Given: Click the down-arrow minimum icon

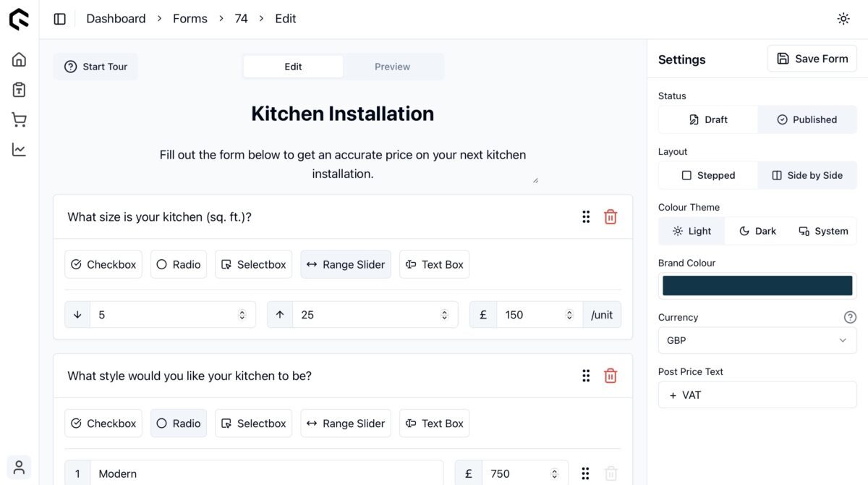Looking at the screenshot, I should tap(77, 315).
